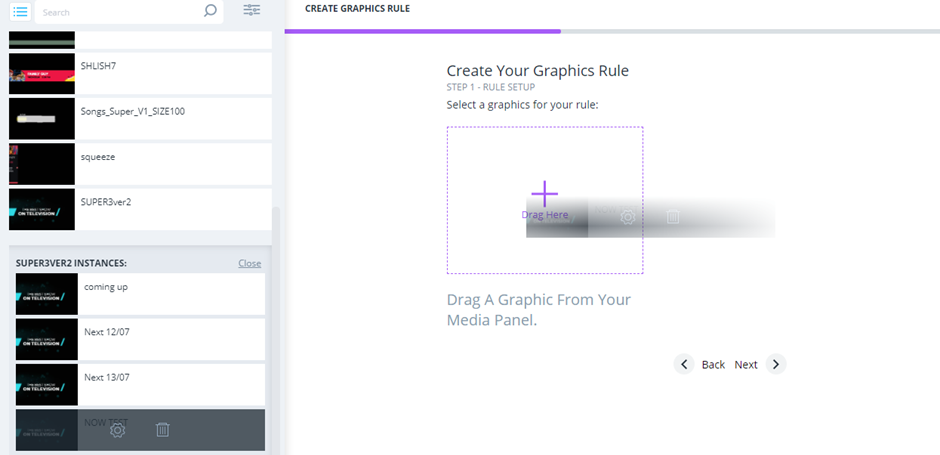
Task: Select the Songs_Super_V1_SIZE100 graphic
Action: tap(140, 119)
